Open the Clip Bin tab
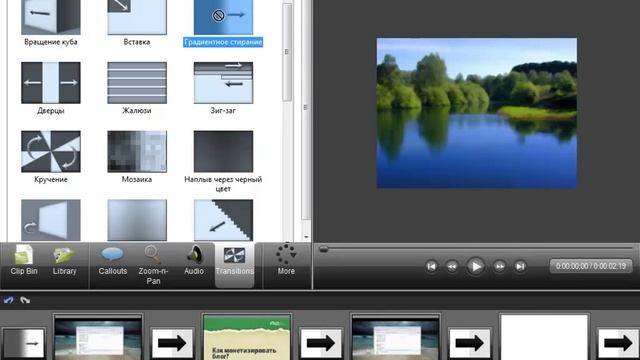640x360 pixels. tap(24, 260)
